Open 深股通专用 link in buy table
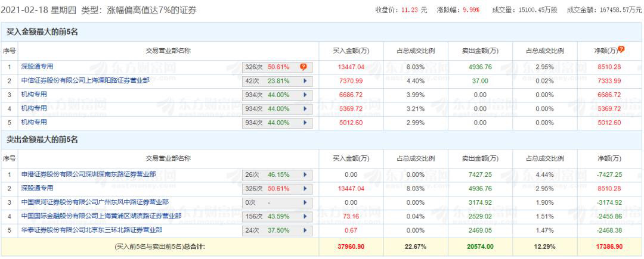Viewport: 644px width, 259px height. click(37, 66)
